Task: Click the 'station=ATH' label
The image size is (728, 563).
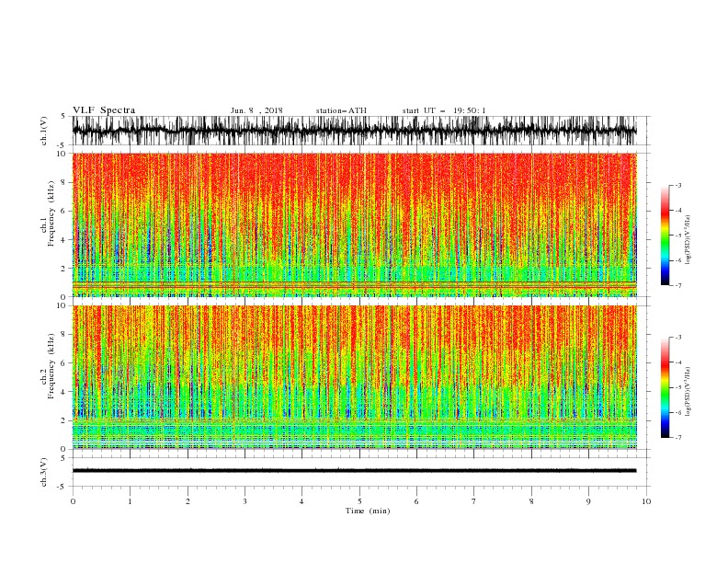Action: click(x=341, y=110)
